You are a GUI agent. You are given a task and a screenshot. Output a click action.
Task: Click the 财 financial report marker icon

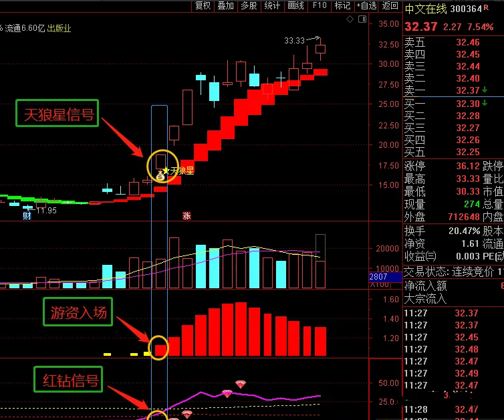(x=27, y=215)
